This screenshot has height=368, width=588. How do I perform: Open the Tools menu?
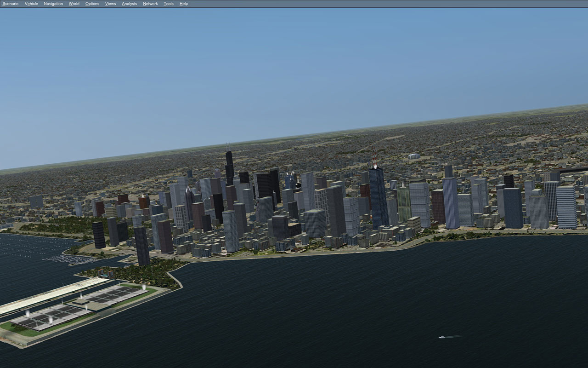tap(169, 4)
